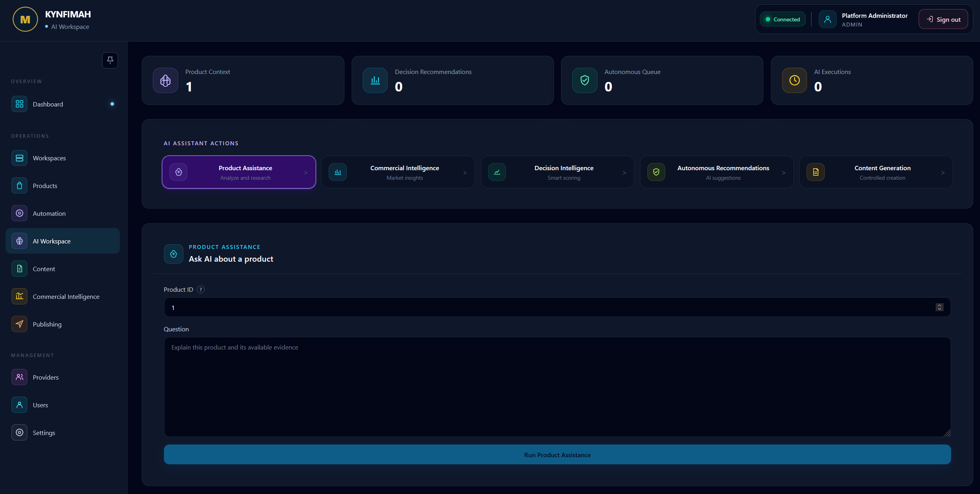
Task: Click the Product Assistance card chevron
Action: tap(306, 173)
